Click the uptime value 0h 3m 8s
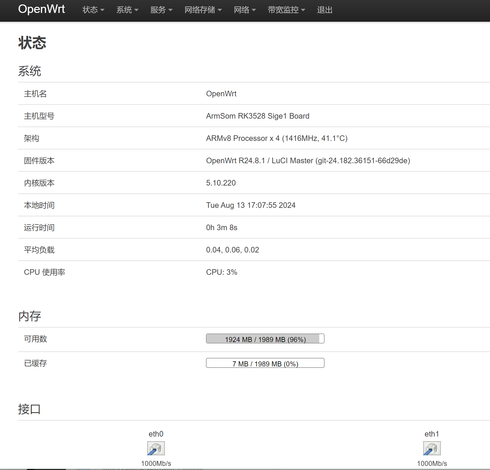Image resolution: width=490 pixels, height=470 pixels. coord(222,228)
